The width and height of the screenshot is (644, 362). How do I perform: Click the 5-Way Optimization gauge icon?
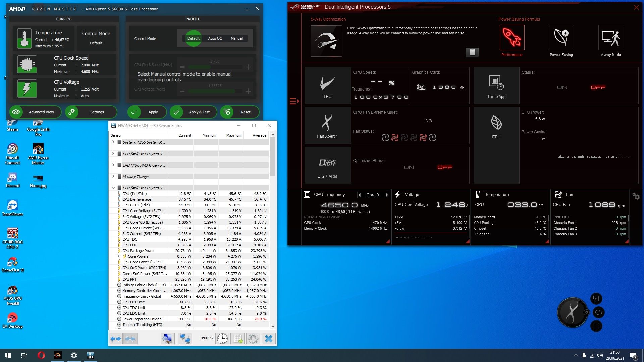(x=326, y=41)
